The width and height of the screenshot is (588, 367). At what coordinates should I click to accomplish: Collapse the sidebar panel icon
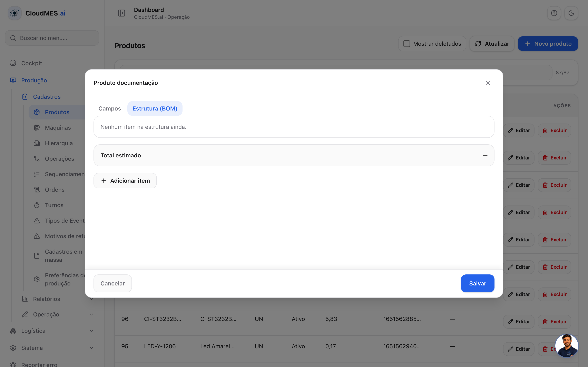[121, 13]
